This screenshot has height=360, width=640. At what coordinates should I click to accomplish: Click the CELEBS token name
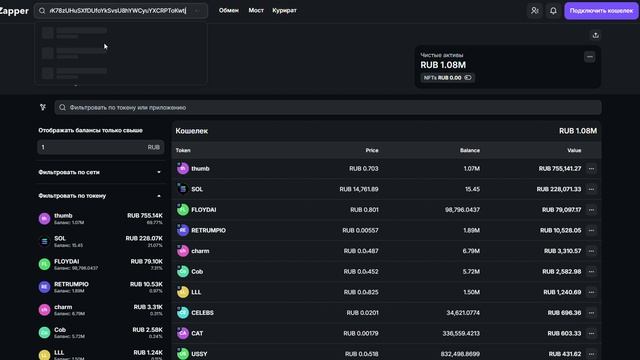coord(202,313)
